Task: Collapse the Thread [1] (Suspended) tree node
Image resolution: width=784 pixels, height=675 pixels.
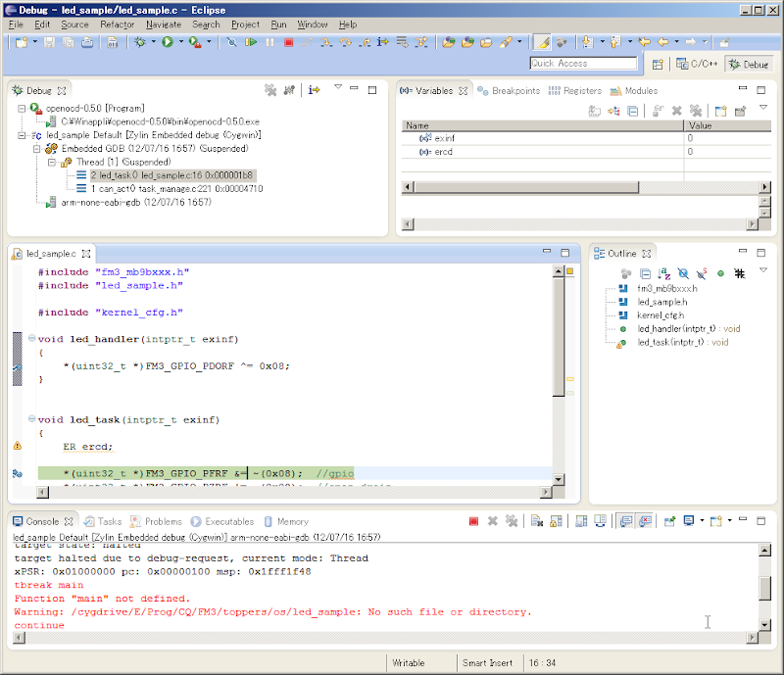Action: pyautogui.click(x=53, y=162)
